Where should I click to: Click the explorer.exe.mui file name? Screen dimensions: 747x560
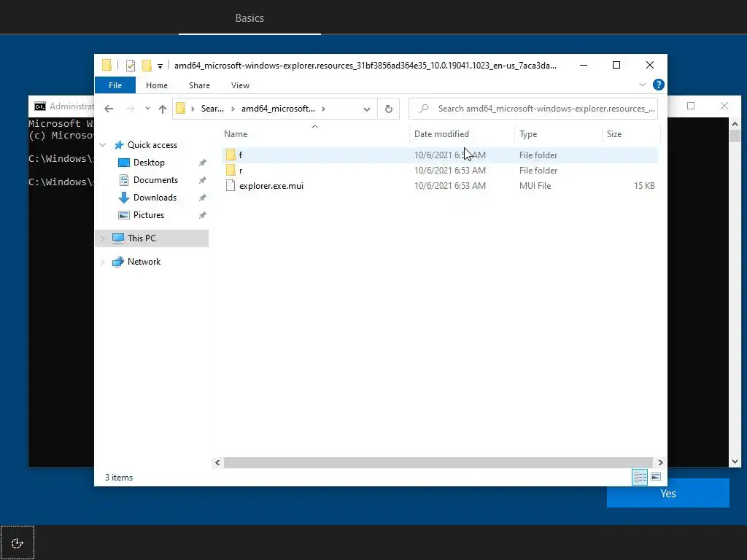tap(271, 186)
